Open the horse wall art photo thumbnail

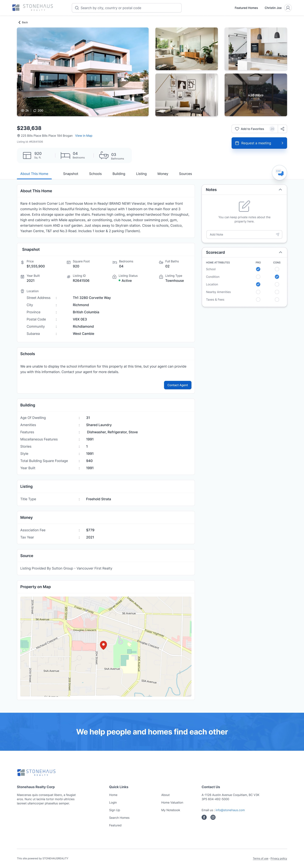(187, 95)
